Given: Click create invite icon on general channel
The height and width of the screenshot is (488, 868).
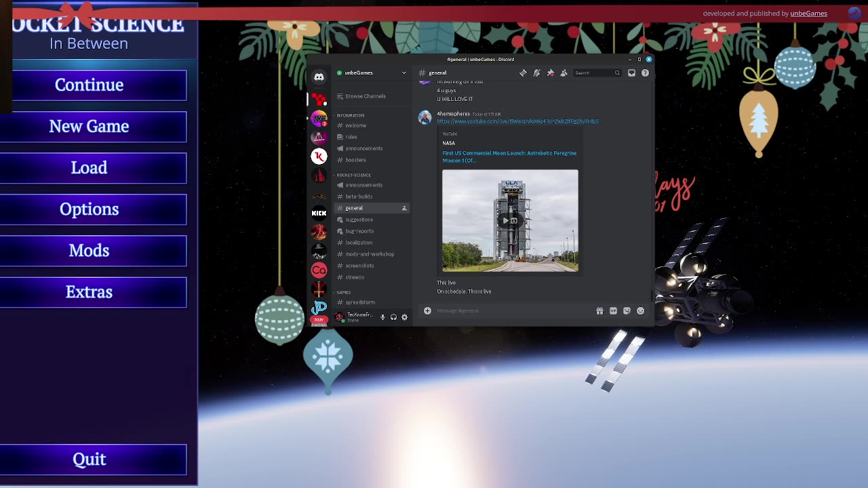Looking at the screenshot, I should point(404,208).
